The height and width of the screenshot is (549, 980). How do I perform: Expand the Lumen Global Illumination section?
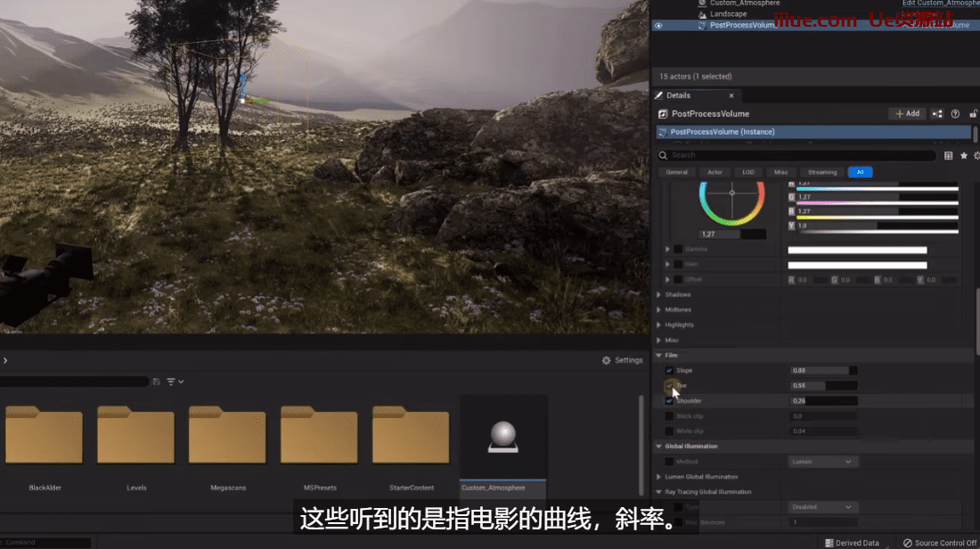click(x=659, y=477)
